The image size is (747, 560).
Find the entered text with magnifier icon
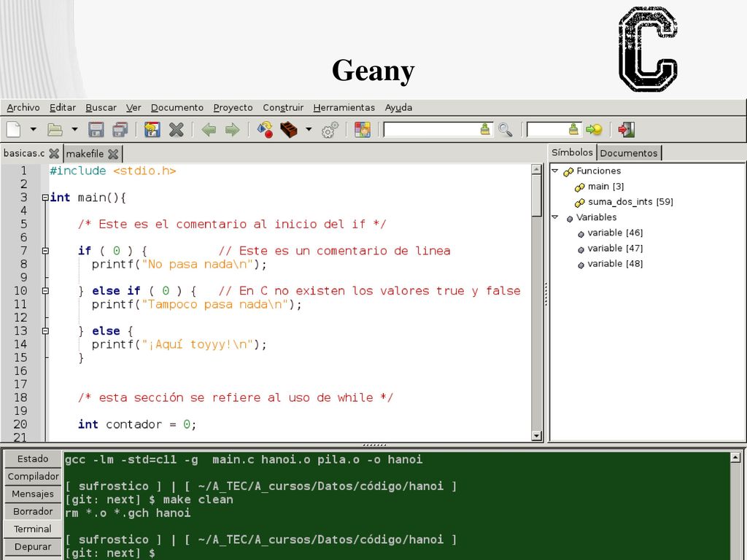pyautogui.click(x=505, y=130)
